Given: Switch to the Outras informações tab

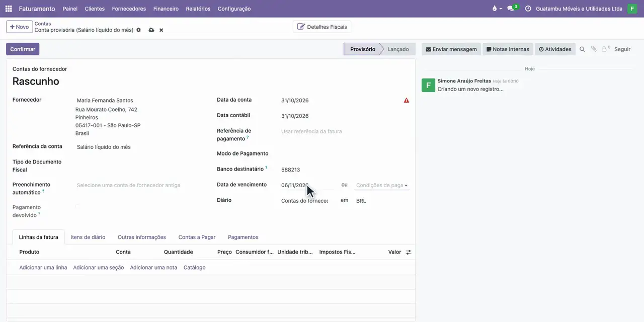Looking at the screenshot, I should (x=142, y=237).
